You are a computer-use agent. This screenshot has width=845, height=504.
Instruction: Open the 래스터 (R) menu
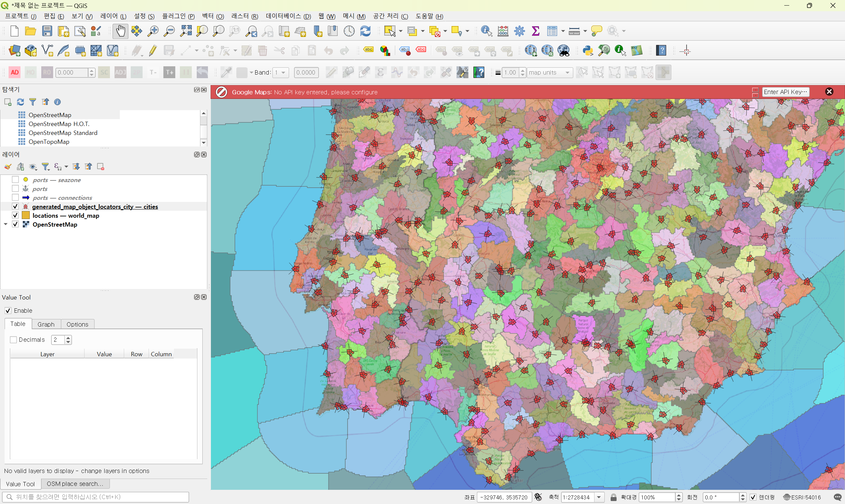click(x=245, y=16)
